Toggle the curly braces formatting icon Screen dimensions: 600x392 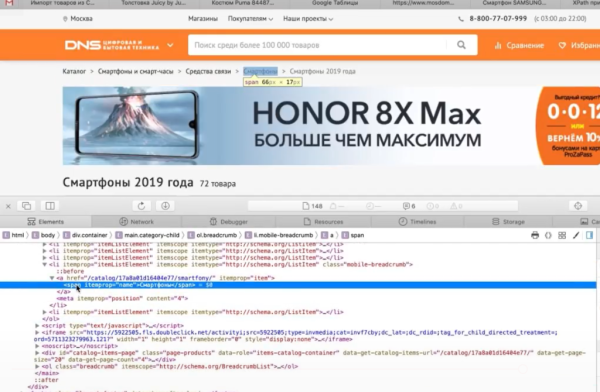coord(548,235)
